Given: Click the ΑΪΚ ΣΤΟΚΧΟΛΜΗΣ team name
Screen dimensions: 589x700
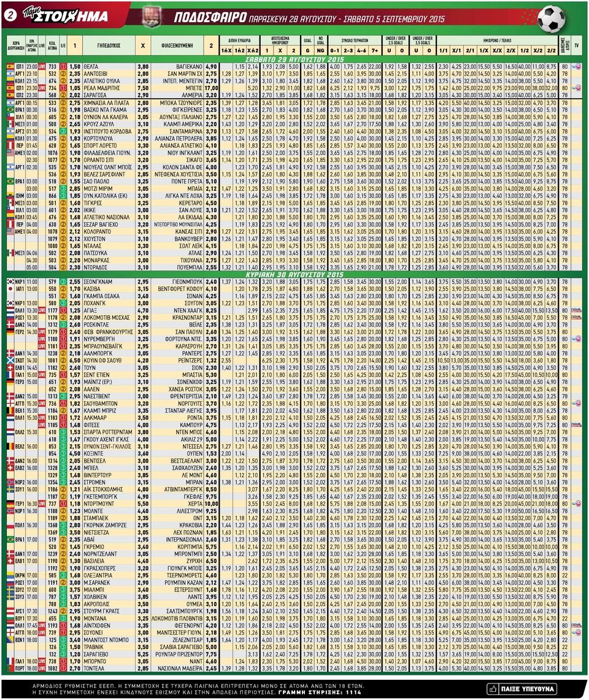Looking at the screenshot, I should (103, 490).
